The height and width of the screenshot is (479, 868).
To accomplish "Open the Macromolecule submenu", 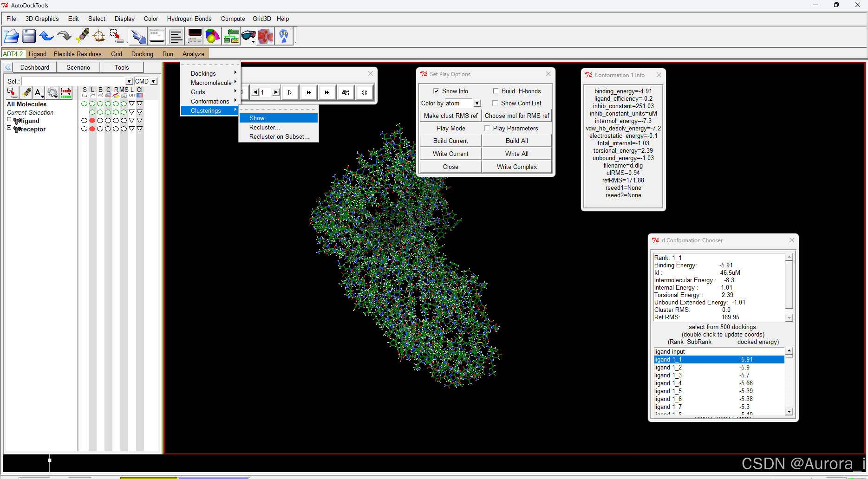I will pyautogui.click(x=210, y=83).
